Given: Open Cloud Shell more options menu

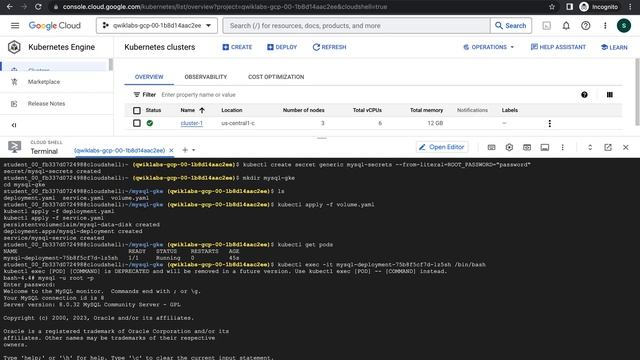Looking at the screenshot, I should pos(562,147).
